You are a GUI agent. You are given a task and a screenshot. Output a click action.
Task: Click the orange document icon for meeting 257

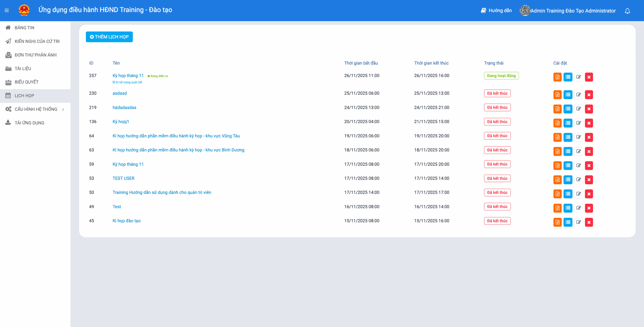pos(557,77)
